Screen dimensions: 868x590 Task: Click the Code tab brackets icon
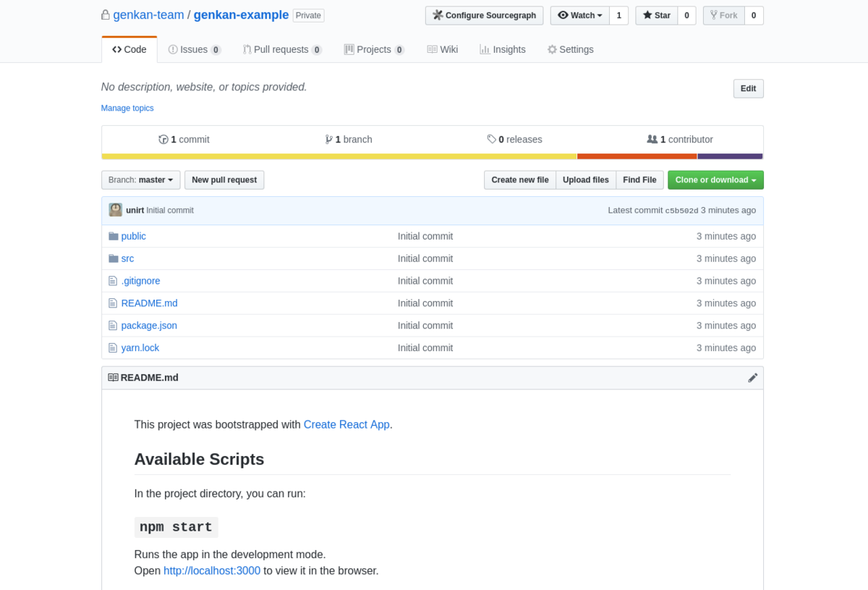click(x=116, y=49)
